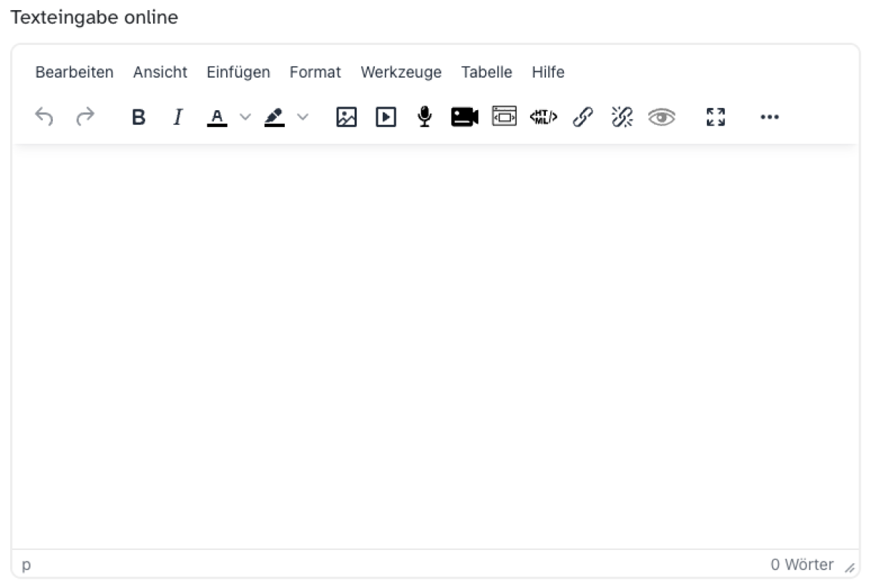Screen dimensions: 870x588
Task: Toggle bold formatting
Action: tap(138, 117)
